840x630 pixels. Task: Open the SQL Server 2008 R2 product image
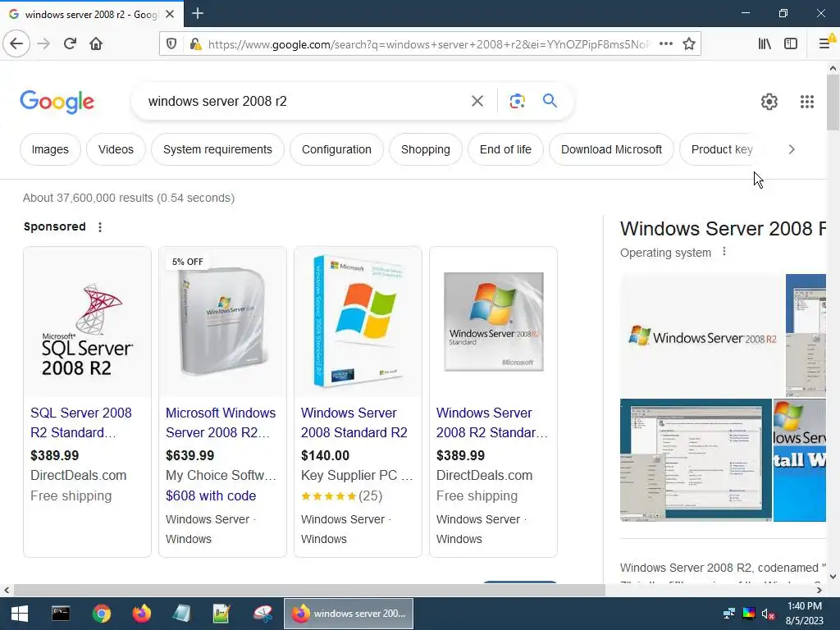tap(87, 322)
